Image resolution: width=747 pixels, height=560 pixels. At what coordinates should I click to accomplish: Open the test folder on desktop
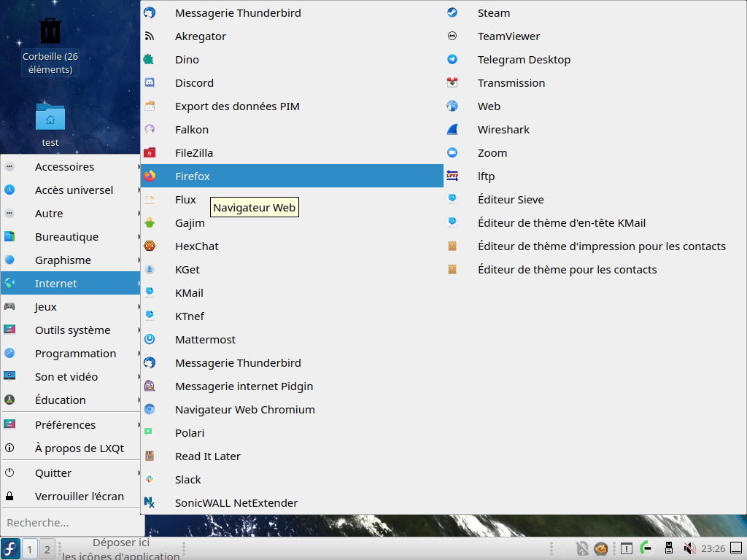50,125
